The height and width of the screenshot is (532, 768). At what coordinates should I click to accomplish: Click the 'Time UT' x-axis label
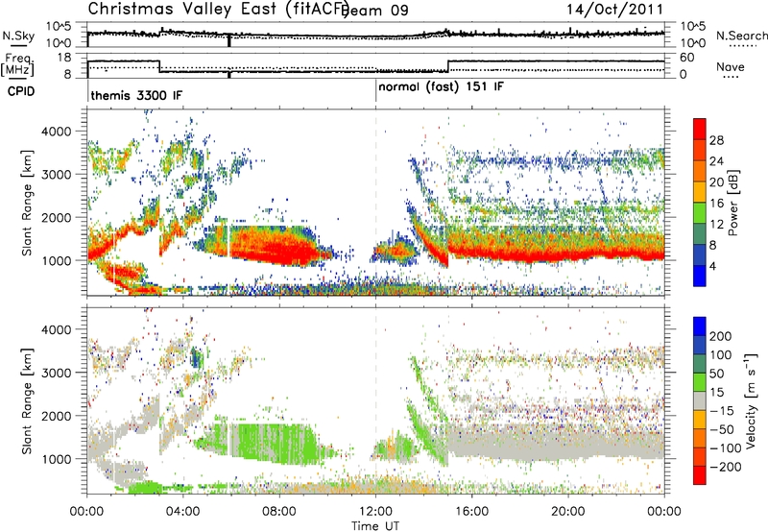tap(375, 526)
